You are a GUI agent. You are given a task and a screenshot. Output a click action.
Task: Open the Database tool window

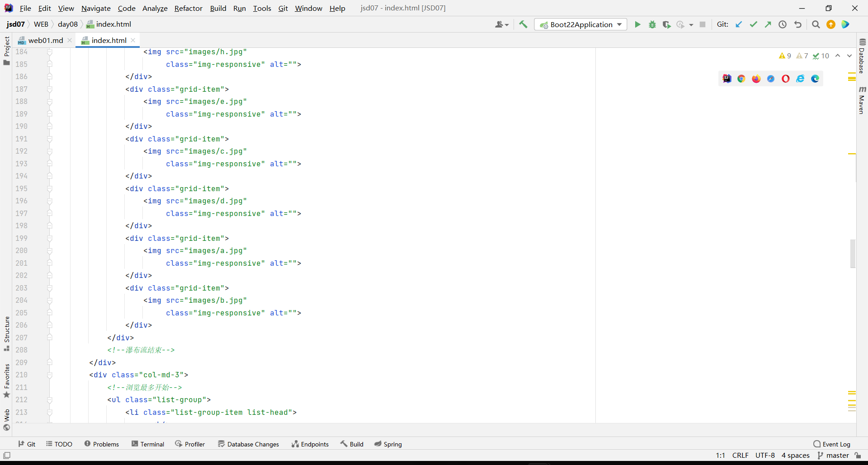(862, 56)
